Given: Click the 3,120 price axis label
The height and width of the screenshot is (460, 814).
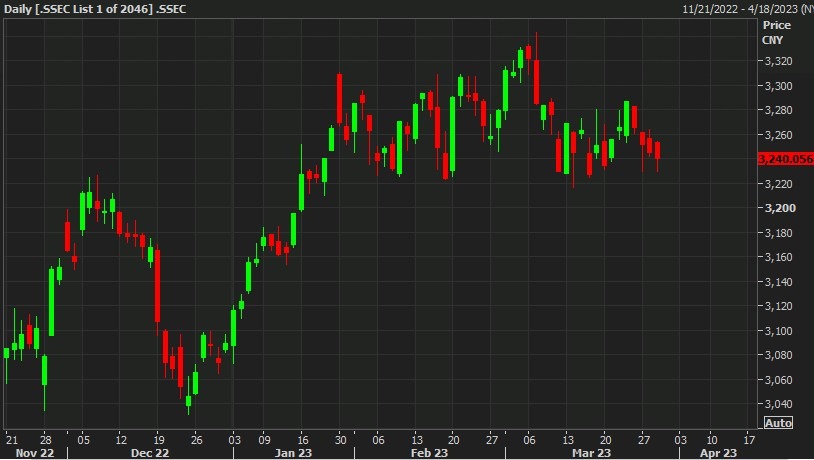Looking at the screenshot, I should click(778, 306).
